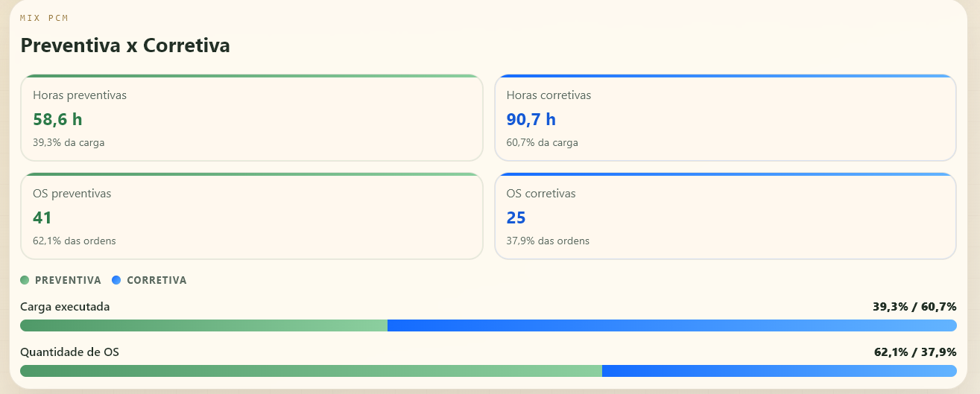The height and width of the screenshot is (394, 980).
Task: Click the 58,6 h preventive hours value
Action: point(57,119)
